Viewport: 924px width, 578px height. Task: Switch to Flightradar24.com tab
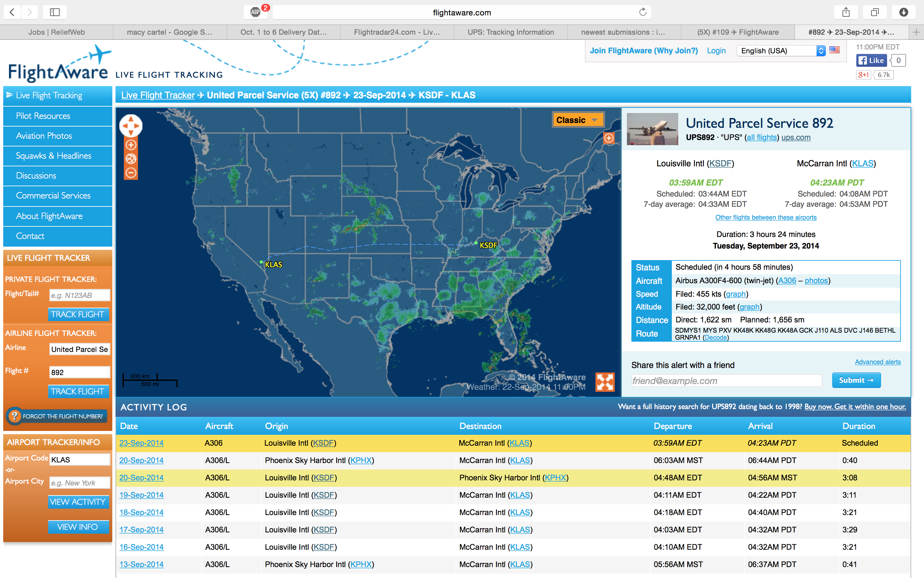coord(397,32)
